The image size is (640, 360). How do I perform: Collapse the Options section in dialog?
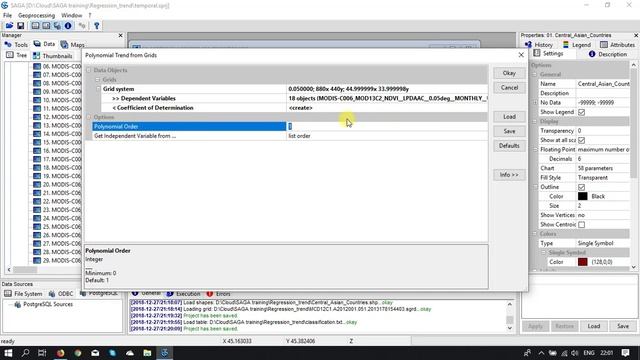89,117
